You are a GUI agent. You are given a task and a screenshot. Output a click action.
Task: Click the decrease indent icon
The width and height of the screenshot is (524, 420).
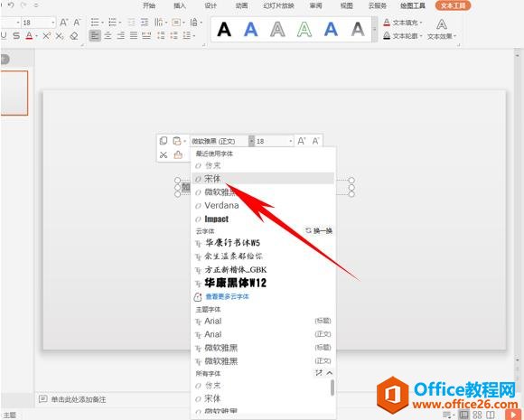[132, 23]
